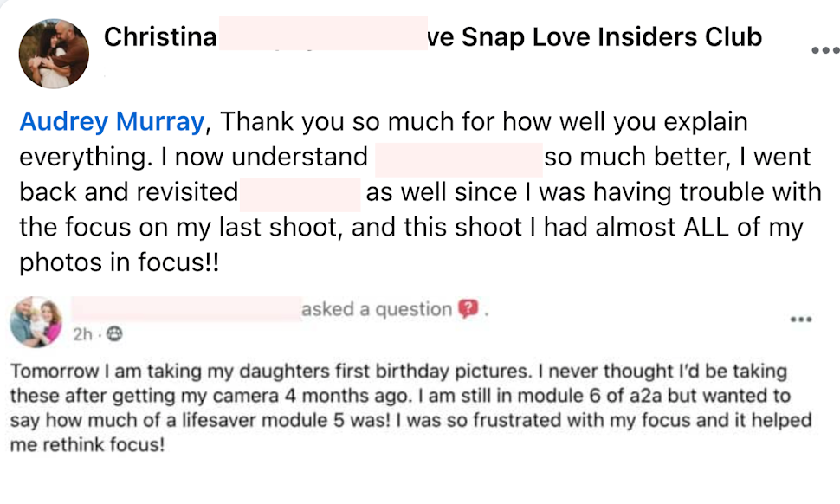Click 'me rethink focus!' closing line
The image size is (840, 504).
(x=87, y=446)
